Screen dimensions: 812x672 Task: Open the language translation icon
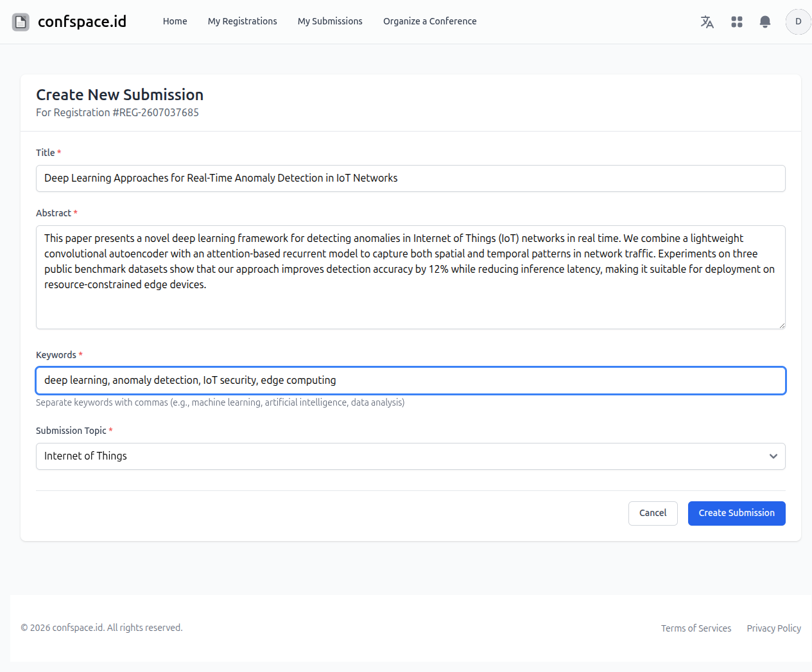(x=707, y=22)
